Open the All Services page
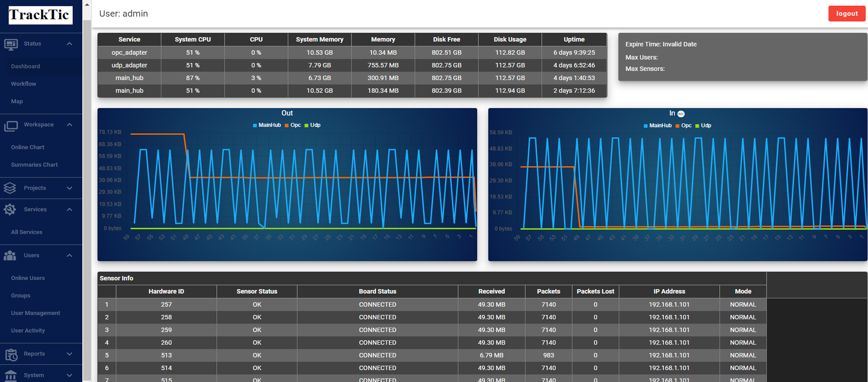 tap(27, 232)
